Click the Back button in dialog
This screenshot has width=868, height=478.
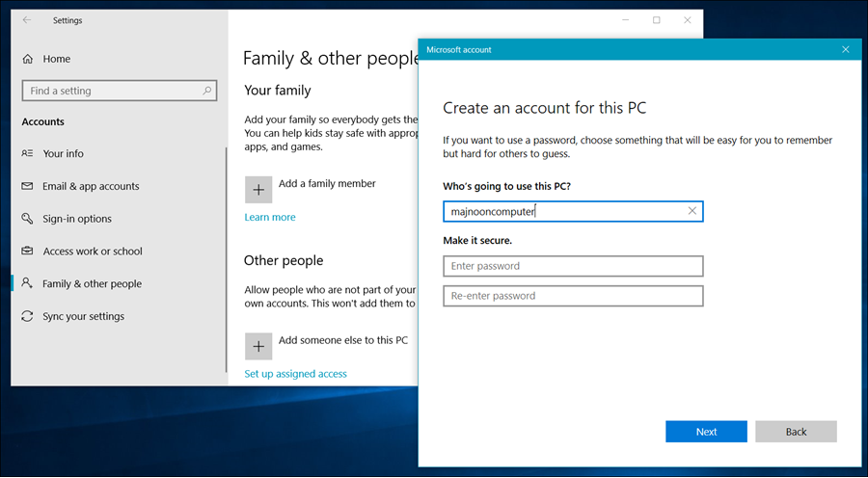coord(796,432)
